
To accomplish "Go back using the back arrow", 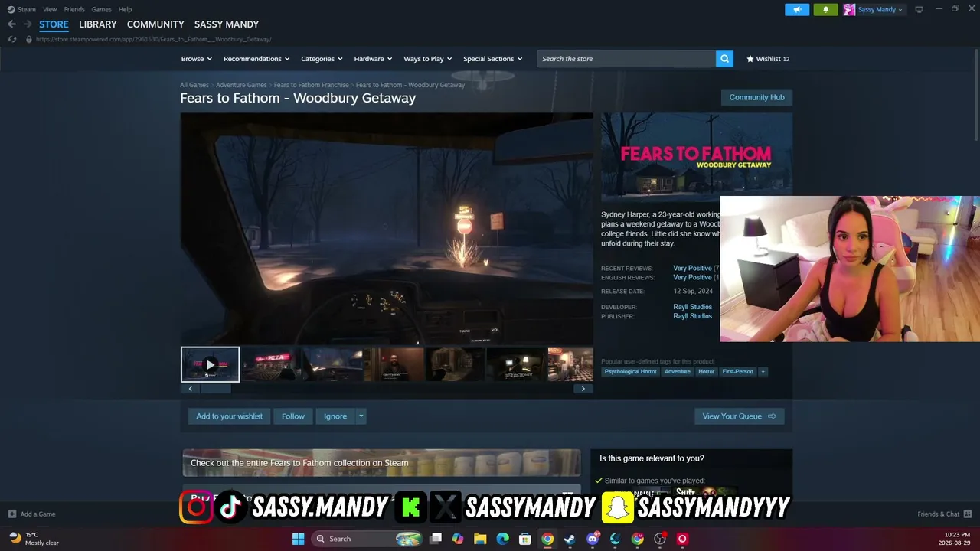I will (11, 24).
